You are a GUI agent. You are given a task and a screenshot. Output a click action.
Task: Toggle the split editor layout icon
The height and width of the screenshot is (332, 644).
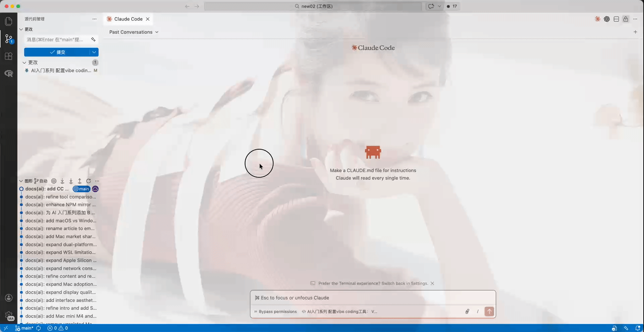(x=616, y=19)
